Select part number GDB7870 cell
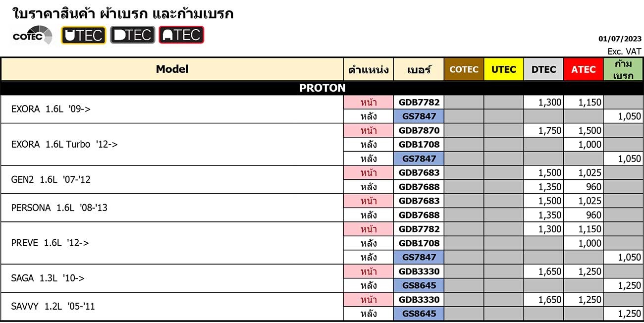The width and height of the screenshot is (644, 323). point(419,131)
